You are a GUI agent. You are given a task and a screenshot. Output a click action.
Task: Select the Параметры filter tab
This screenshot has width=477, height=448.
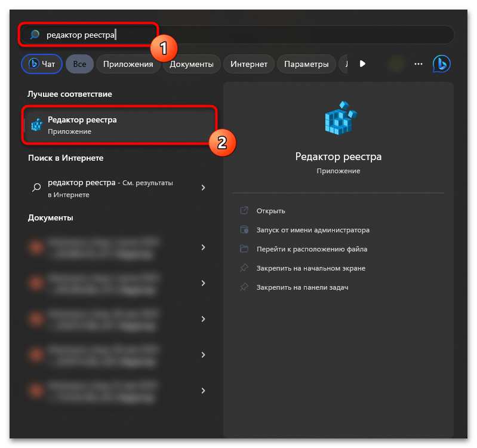306,64
